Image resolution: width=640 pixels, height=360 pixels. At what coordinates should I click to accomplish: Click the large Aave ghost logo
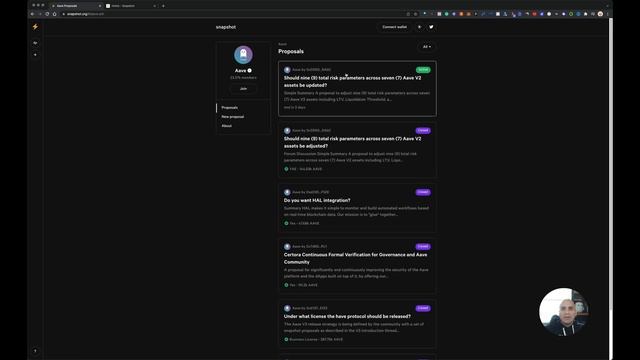coord(243,55)
